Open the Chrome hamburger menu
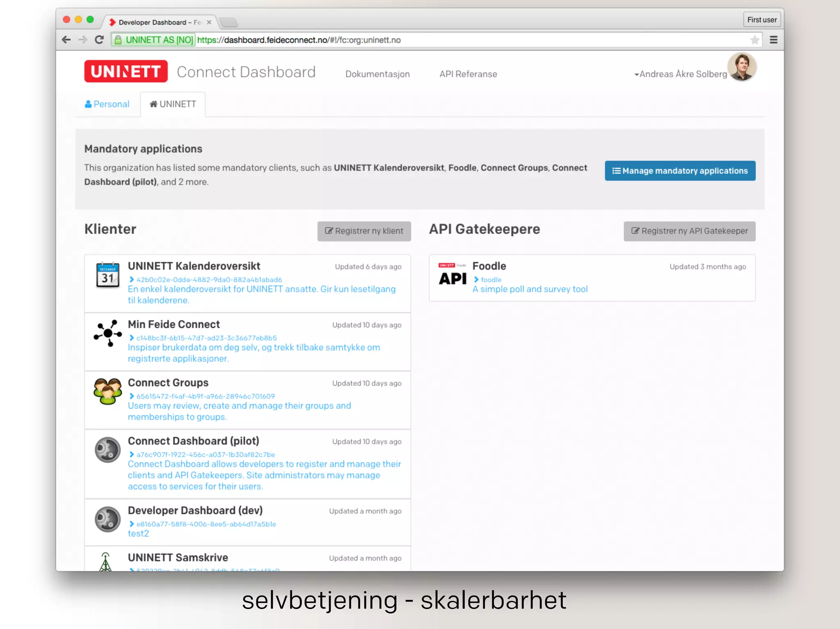Viewport: 840px width, 629px height. [774, 40]
